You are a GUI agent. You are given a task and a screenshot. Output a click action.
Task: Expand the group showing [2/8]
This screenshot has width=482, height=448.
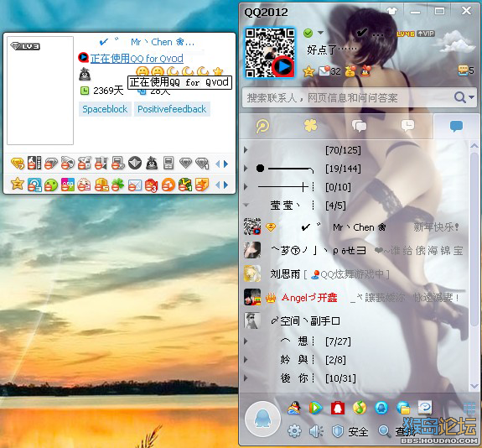click(246, 360)
